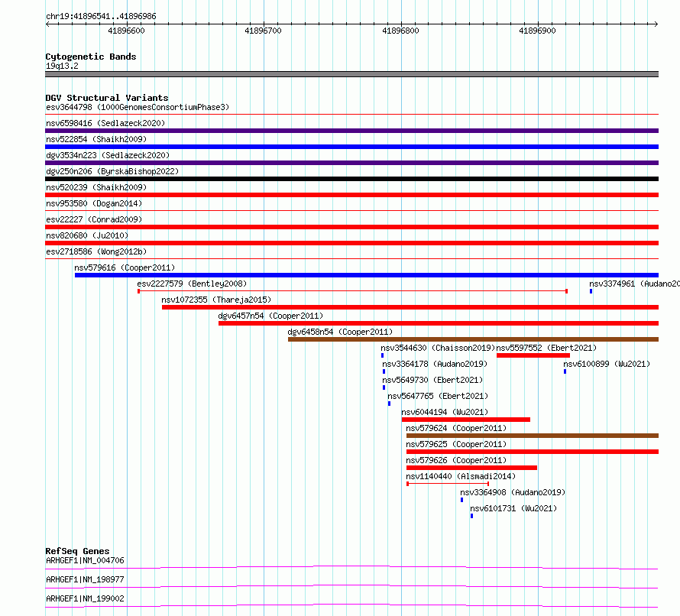Open variant nsv579625 (Cooper2011)
680x616 pixels.
tap(456, 444)
